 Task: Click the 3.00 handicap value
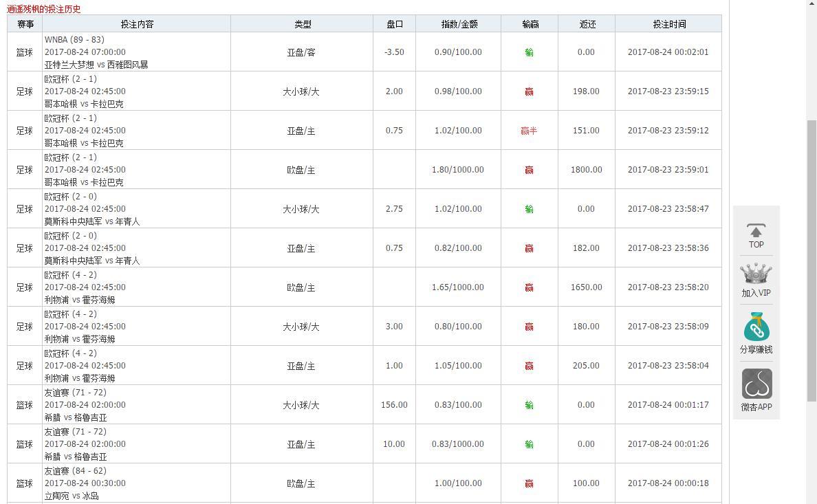pyautogui.click(x=394, y=327)
